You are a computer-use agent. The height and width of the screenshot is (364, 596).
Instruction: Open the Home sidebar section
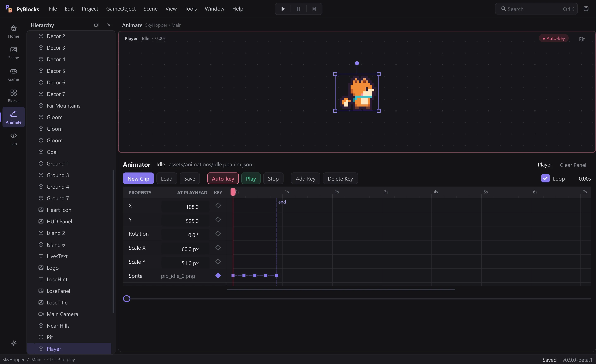click(13, 32)
